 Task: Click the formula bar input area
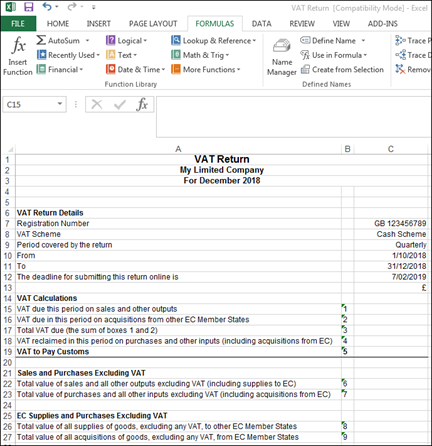293,117
